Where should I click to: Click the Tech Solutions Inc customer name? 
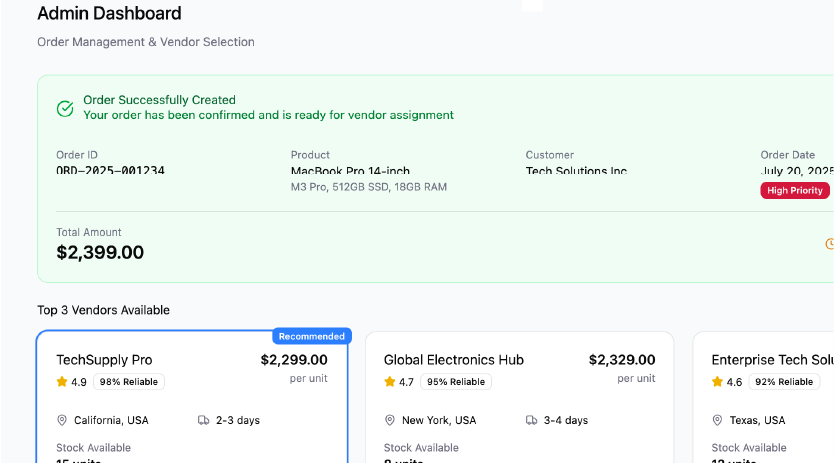pyautogui.click(x=577, y=170)
